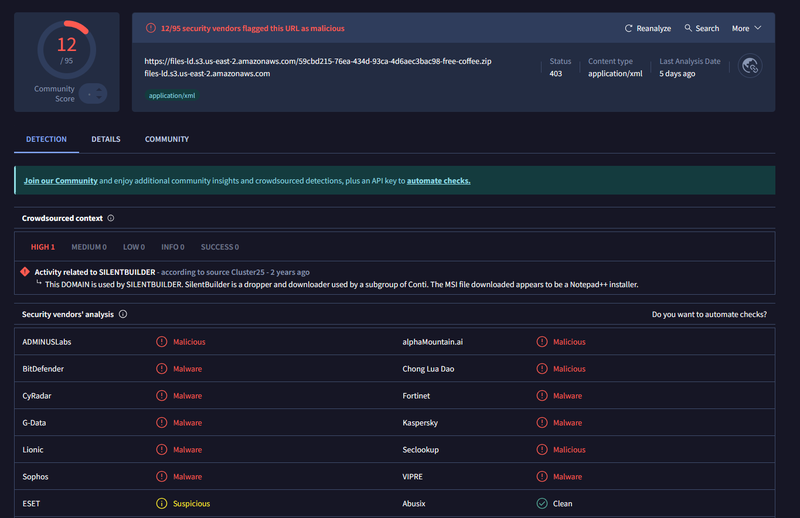This screenshot has height=518, width=800.
Task: Click the SILENTBUILDER domain description line
Action: pyautogui.click(x=341, y=284)
